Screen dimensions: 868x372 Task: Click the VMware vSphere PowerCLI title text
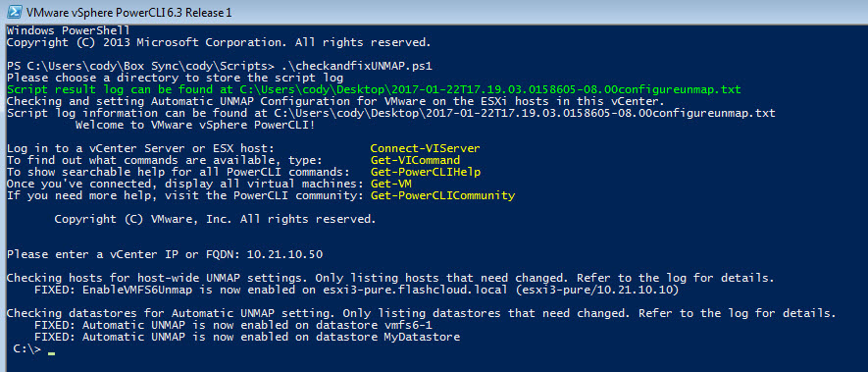click(129, 12)
